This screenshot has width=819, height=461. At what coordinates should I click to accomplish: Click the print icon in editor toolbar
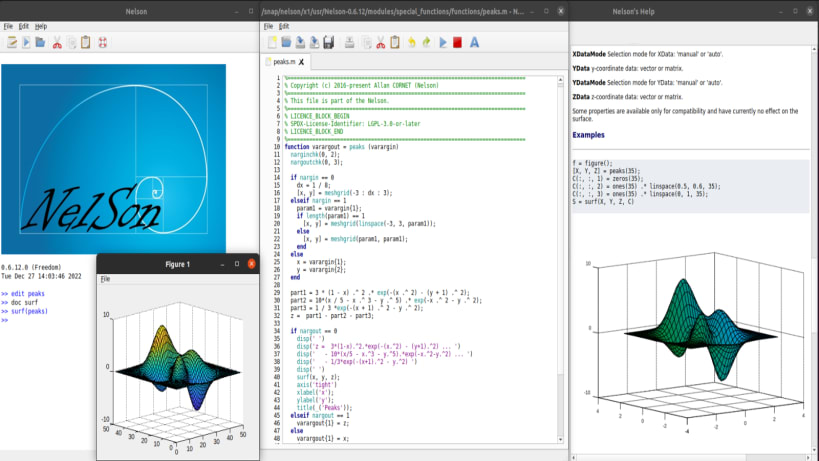[x=349, y=42]
